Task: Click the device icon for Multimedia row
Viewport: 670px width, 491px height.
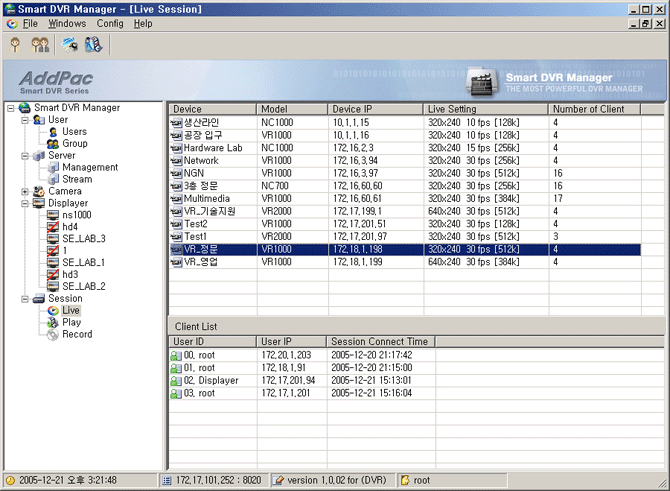Action: click(176, 199)
